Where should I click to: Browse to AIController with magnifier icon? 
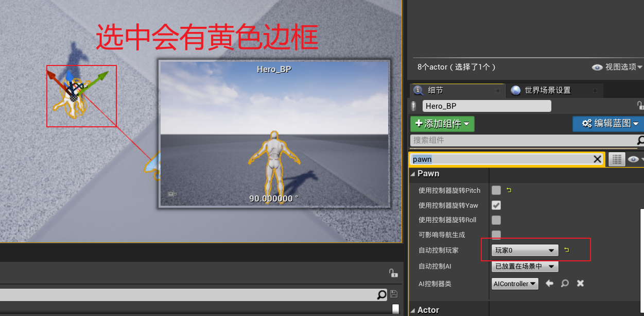(x=565, y=284)
